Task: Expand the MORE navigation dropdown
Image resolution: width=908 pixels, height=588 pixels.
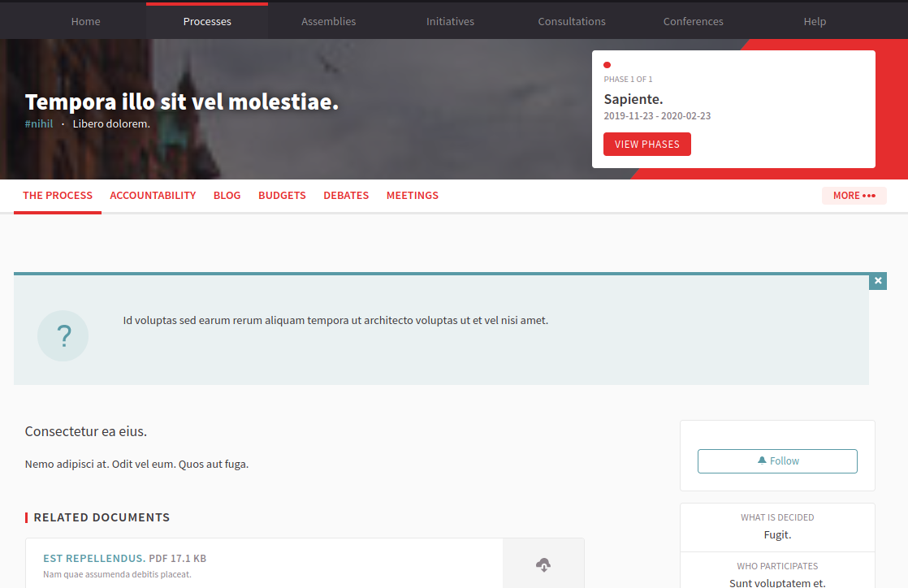Action: coord(854,196)
